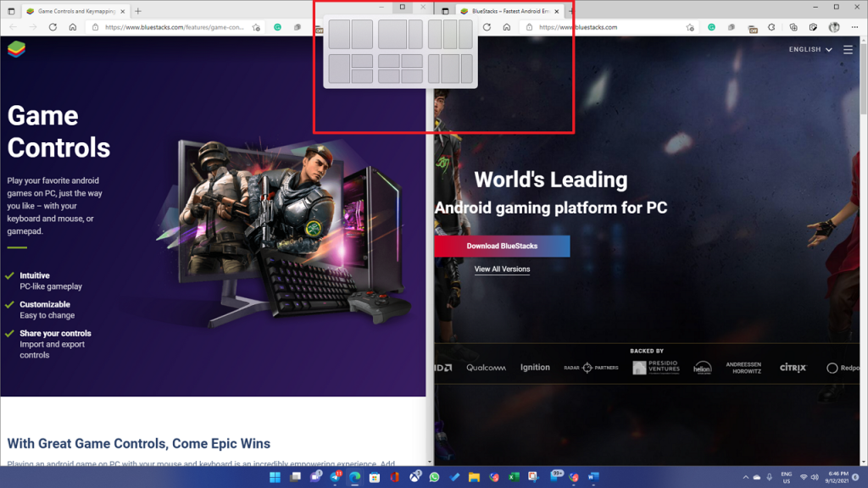Open WhatsApp from the taskbar
The width and height of the screenshot is (868, 488).
pos(433,477)
